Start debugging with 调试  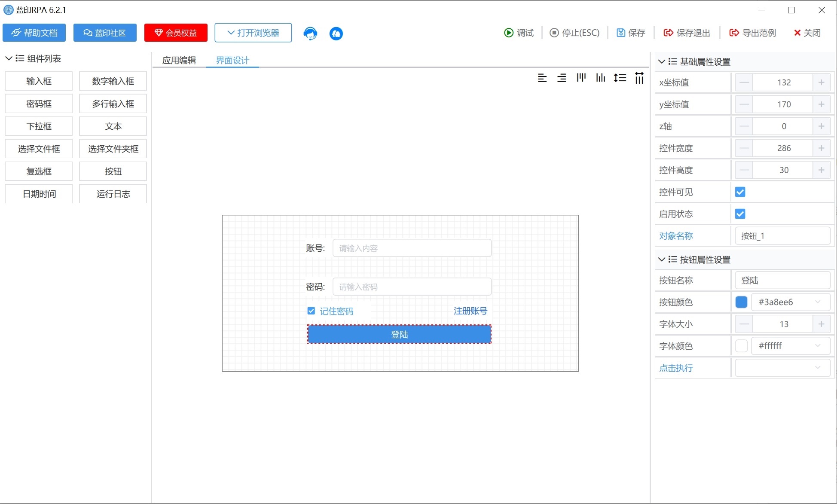[519, 33]
